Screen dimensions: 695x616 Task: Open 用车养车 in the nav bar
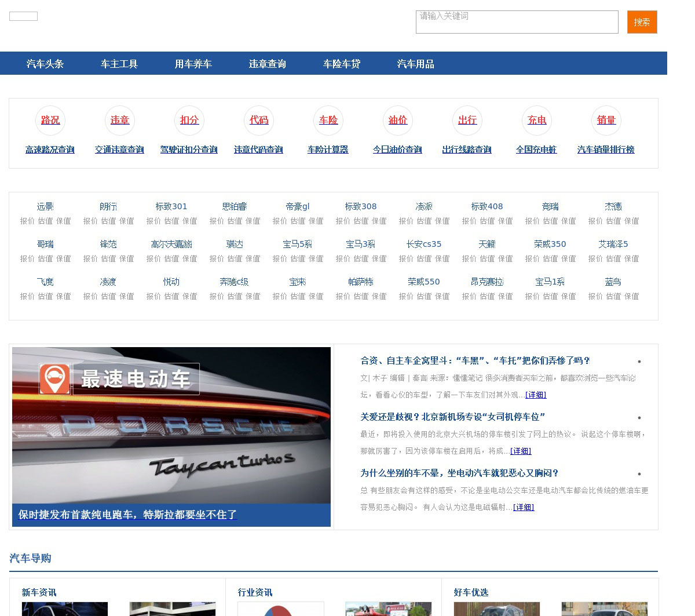pos(193,64)
